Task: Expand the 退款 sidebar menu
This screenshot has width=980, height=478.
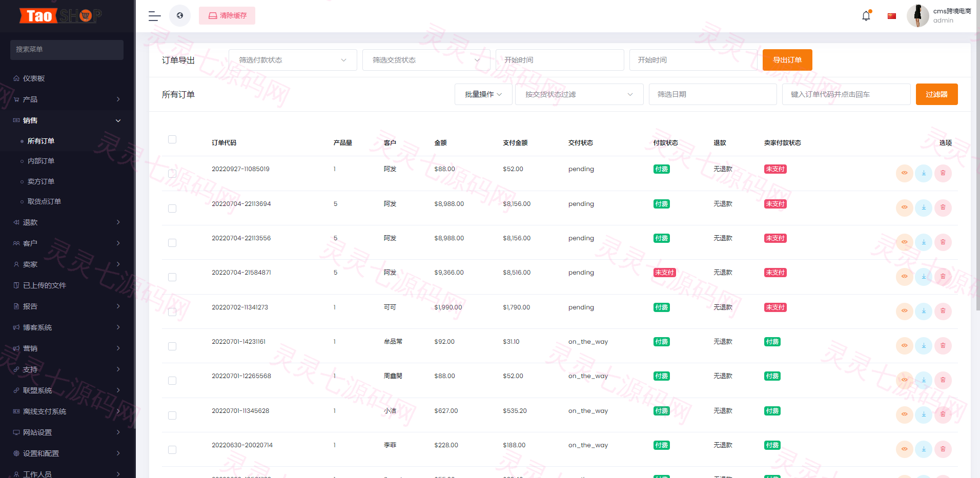Action: coord(68,222)
